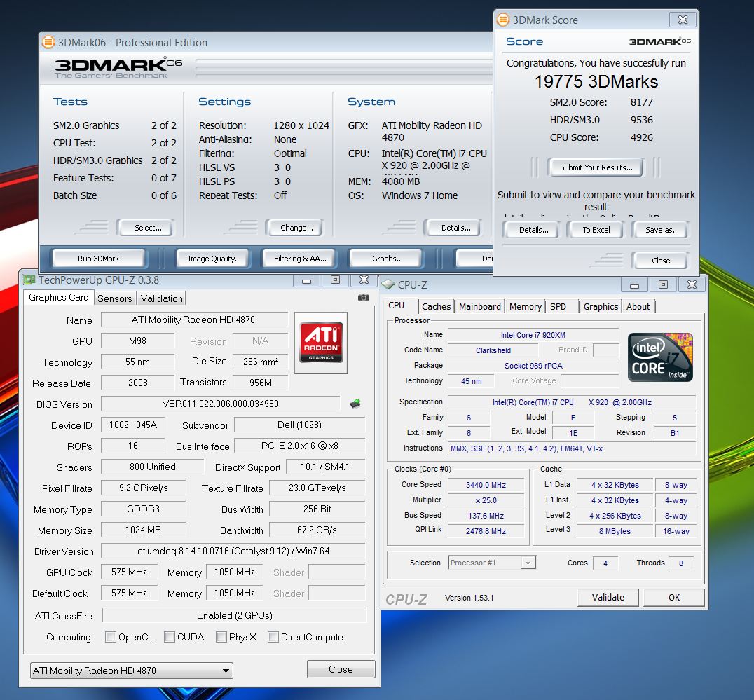Viewport: 754px width, 700px height.
Task: Open the Caches tab in CPU-Z
Action: click(x=436, y=307)
